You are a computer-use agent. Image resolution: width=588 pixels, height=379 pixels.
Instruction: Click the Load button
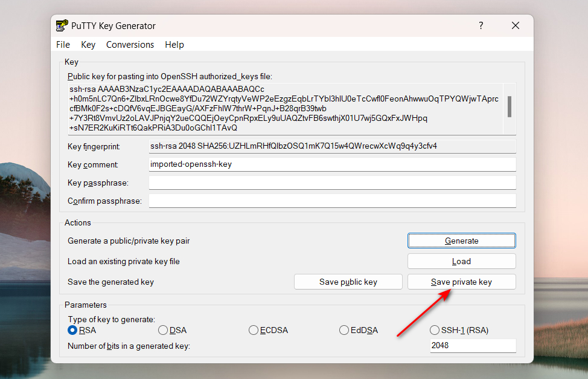462,261
